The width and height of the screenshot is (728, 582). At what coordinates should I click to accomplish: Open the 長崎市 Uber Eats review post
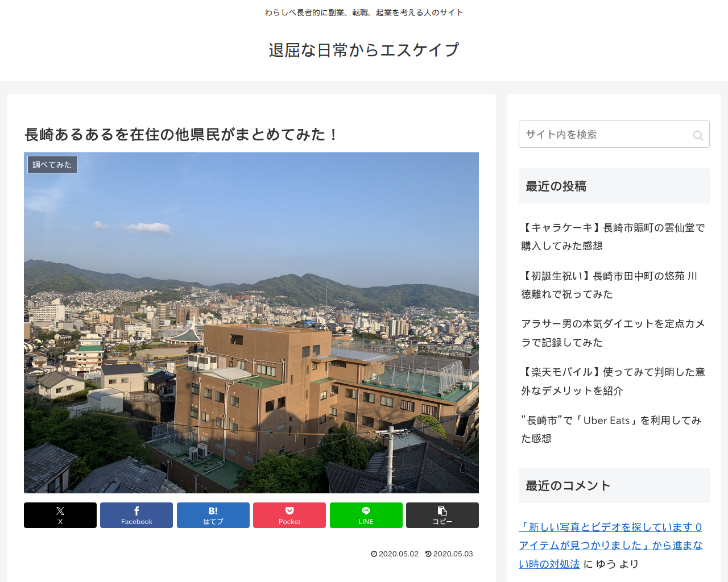tap(613, 429)
